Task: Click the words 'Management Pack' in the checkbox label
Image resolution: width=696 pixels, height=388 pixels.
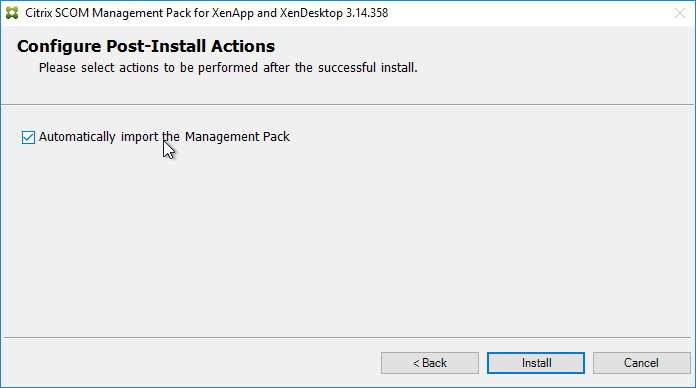Action: [237, 137]
